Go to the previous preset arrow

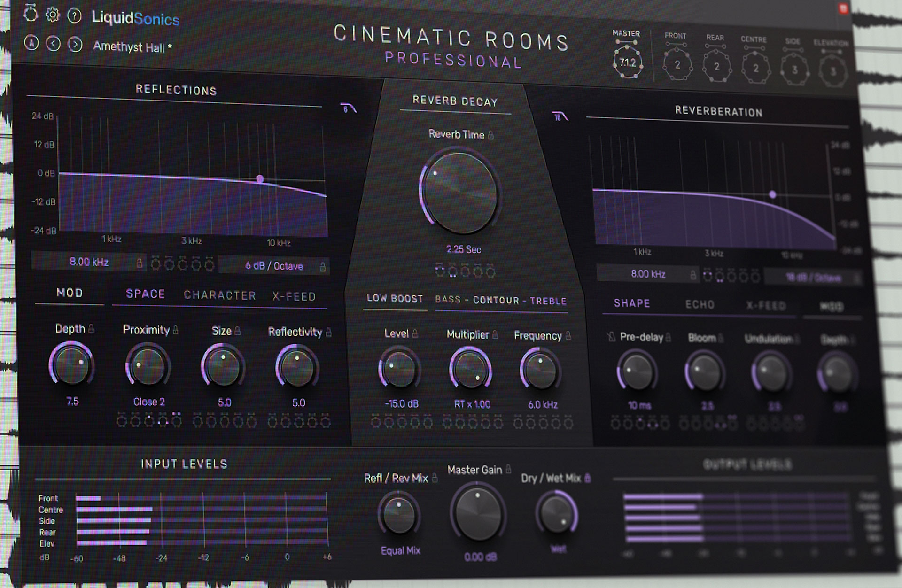click(53, 44)
